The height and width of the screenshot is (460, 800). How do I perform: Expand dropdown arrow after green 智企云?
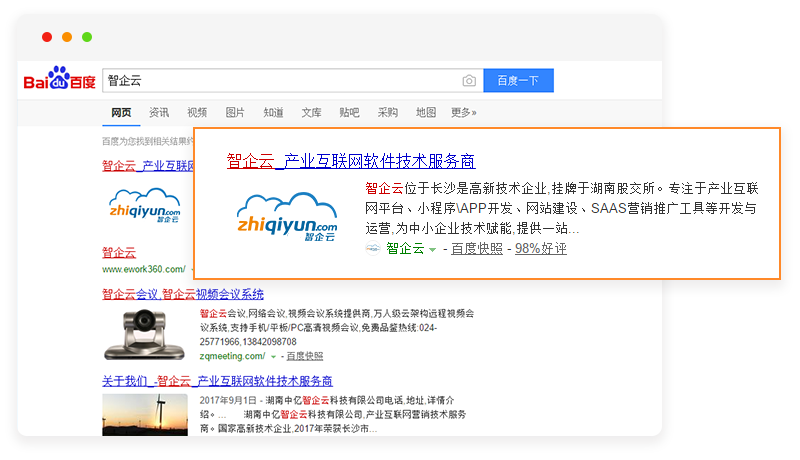coord(433,249)
